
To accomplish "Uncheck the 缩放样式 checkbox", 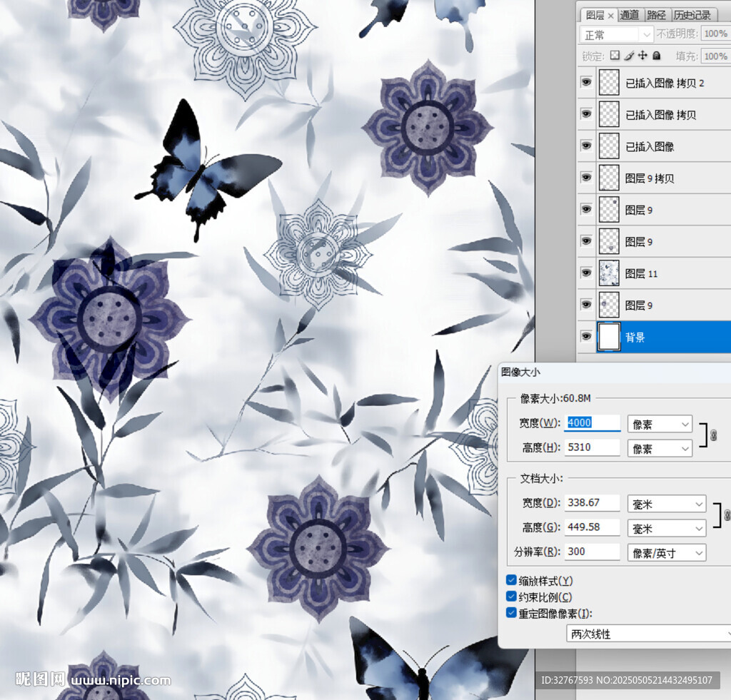I will [511, 580].
